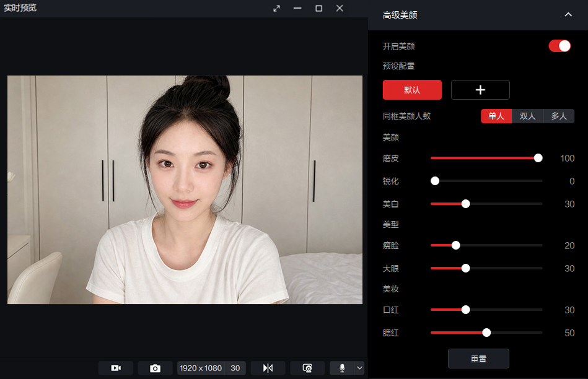Choose 多人 beauty mode
The height and width of the screenshot is (379, 588).
click(x=559, y=116)
